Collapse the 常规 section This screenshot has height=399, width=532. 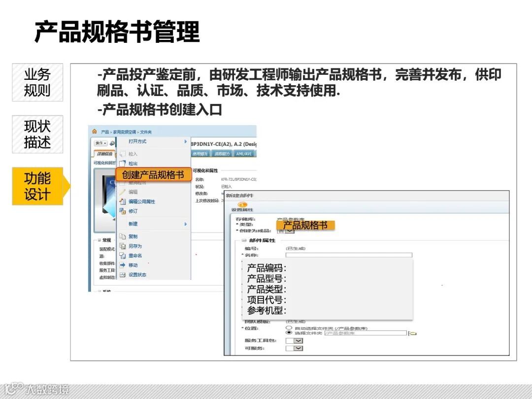pos(100,240)
